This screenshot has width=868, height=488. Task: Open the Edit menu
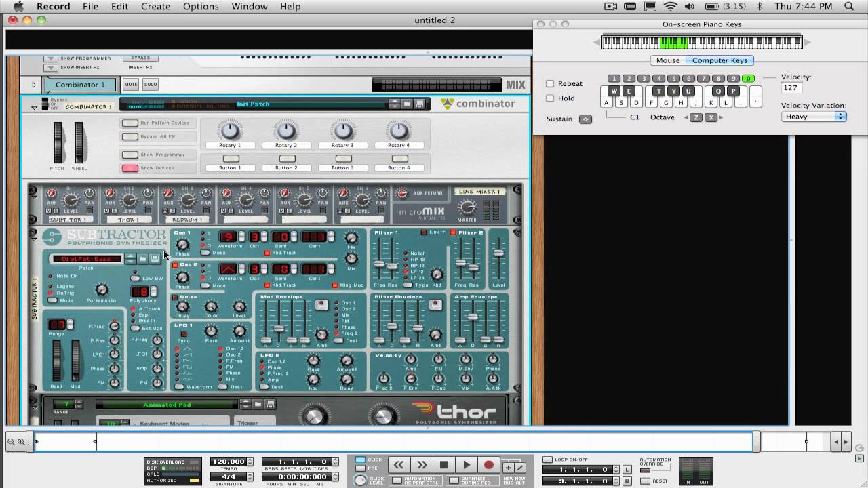pos(119,7)
